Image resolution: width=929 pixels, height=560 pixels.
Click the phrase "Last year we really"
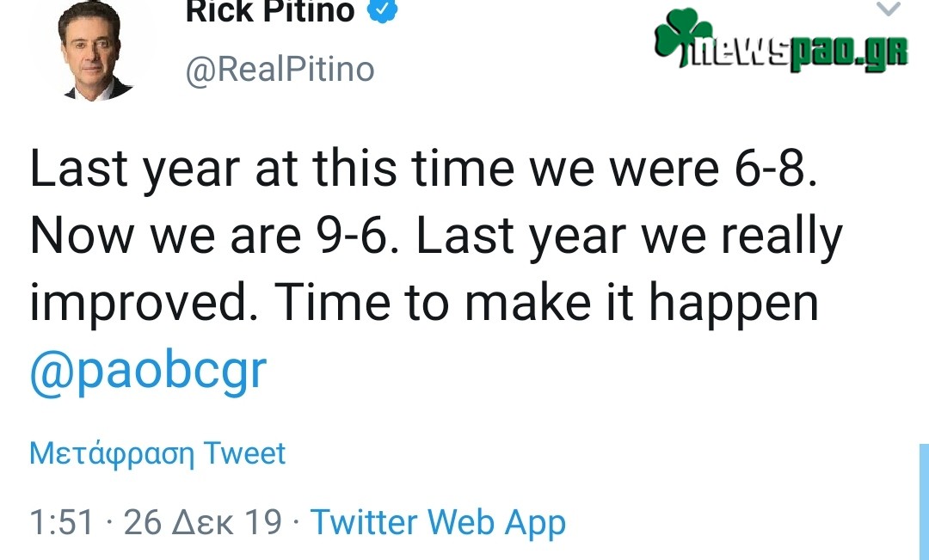tap(628, 236)
